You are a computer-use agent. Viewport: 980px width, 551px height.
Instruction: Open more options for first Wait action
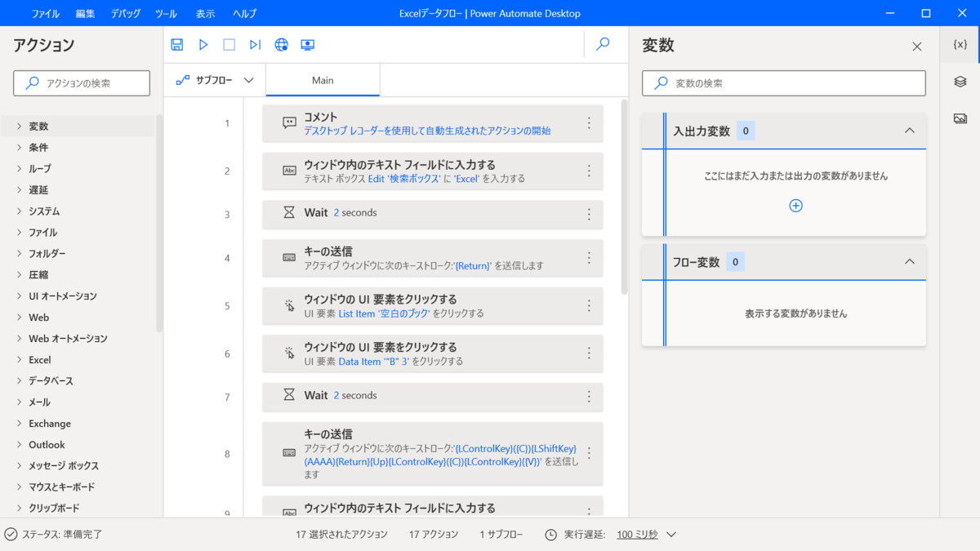[589, 214]
